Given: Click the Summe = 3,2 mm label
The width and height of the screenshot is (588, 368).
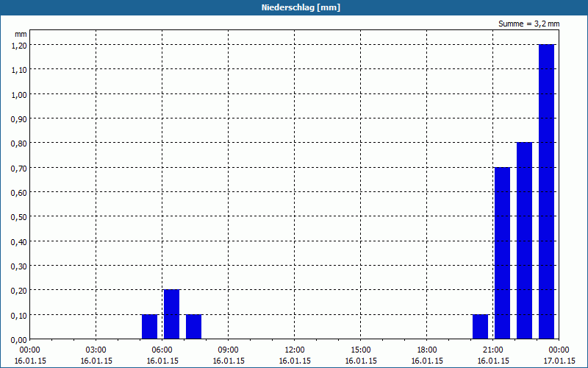Looking at the screenshot, I should (x=528, y=24).
